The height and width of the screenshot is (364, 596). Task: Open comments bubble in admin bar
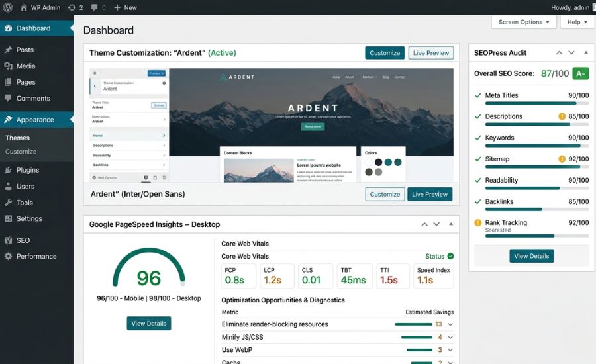click(94, 7)
